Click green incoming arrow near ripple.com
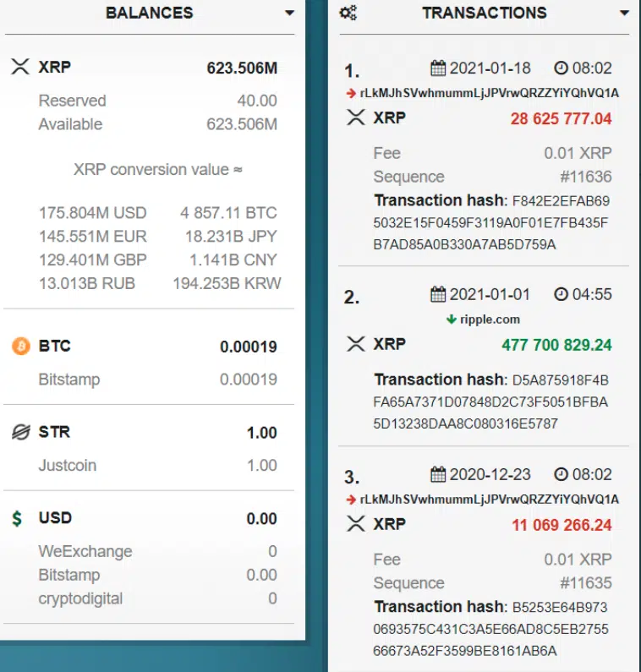 click(452, 320)
